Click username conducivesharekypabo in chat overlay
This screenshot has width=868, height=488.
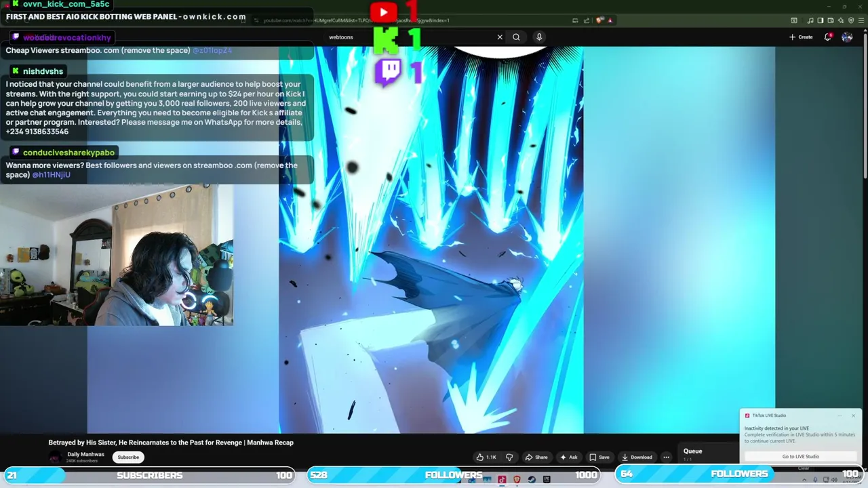pos(68,152)
